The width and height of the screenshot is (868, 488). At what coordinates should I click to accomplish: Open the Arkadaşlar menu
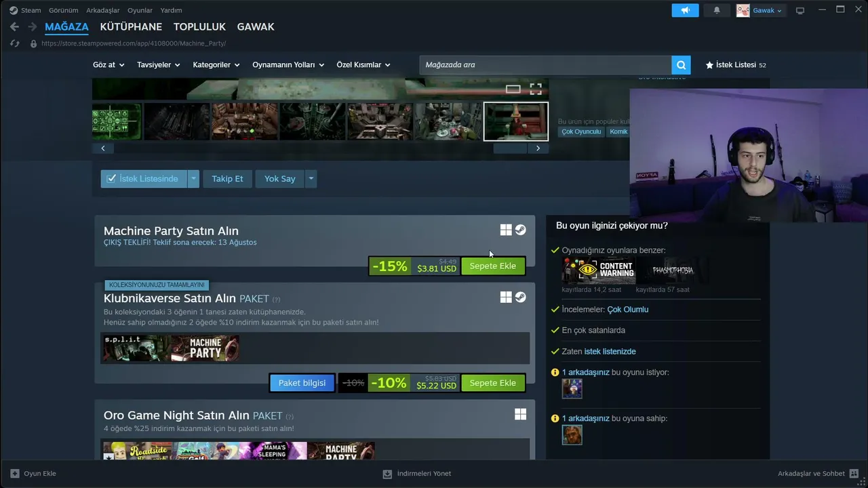(x=103, y=10)
